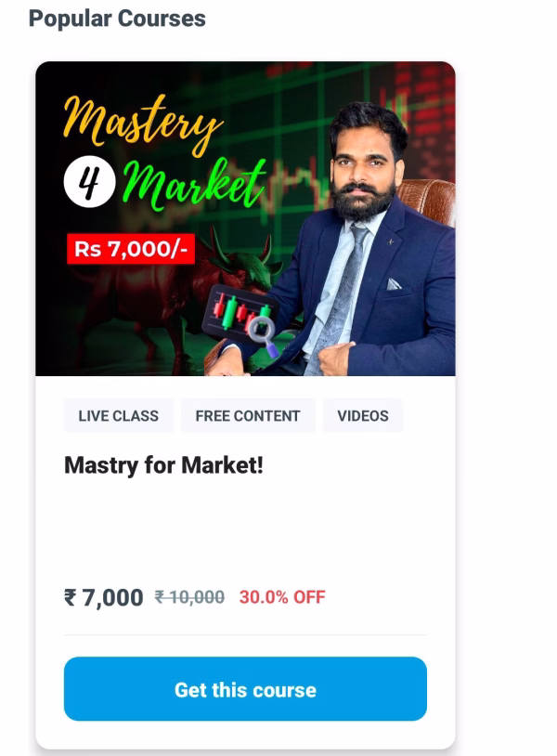This screenshot has width=557, height=756.
Task: Click the candlestick chart icon in banner
Action: [237, 311]
